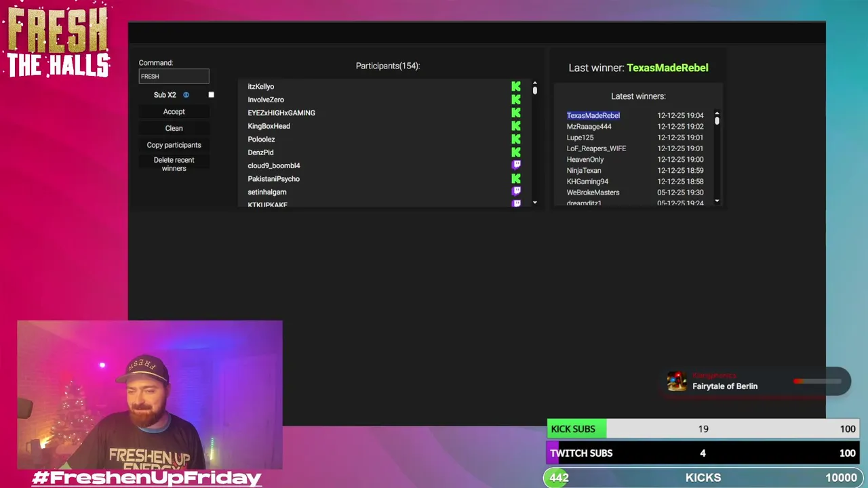Click winner WeBrokeMasters
868x488 pixels.
click(x=593, y=192)
